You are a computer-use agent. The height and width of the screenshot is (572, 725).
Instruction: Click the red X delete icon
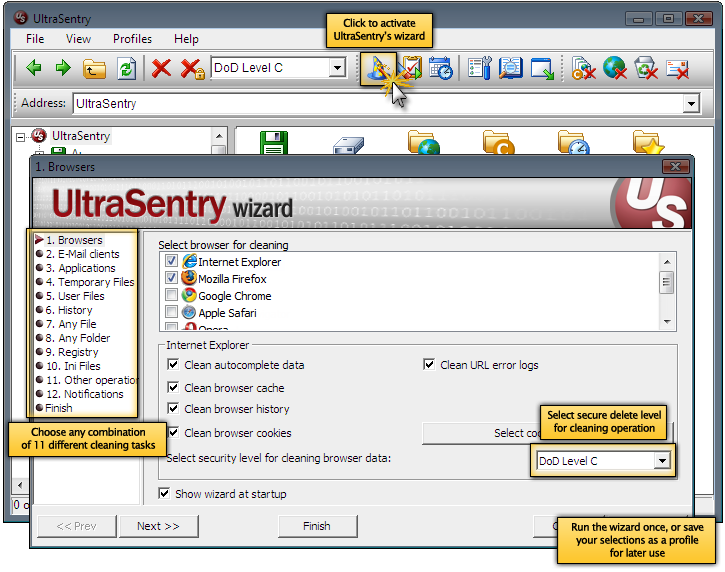pos(161,69)
